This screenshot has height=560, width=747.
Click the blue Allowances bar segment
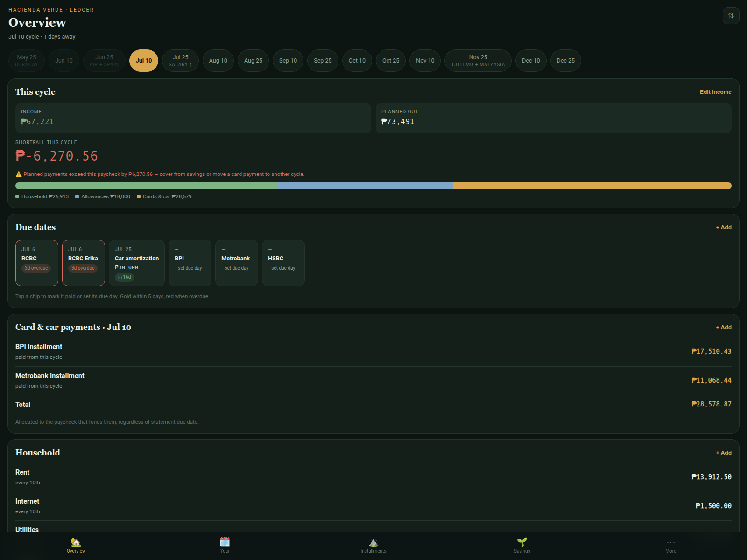[365, 186]
